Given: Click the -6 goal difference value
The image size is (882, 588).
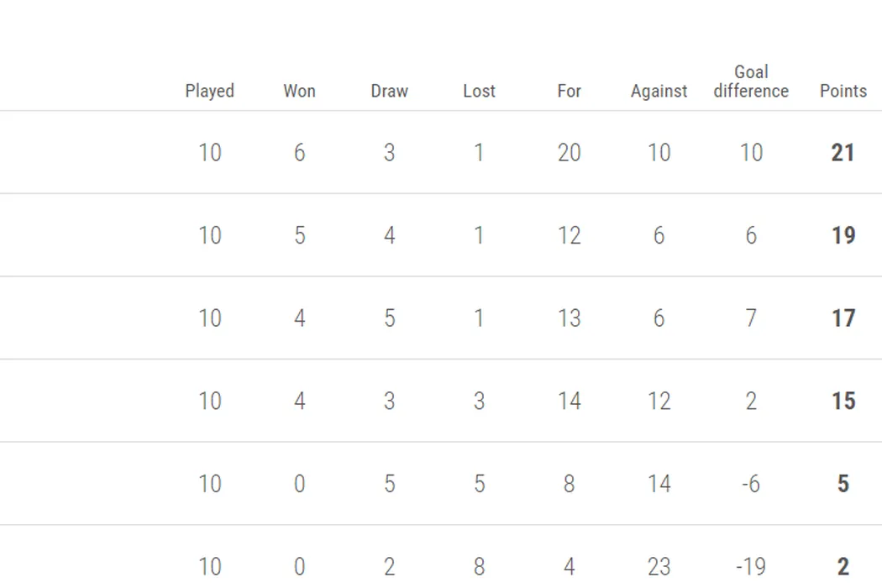Looking at the screenshot, I should (x=750, y=484).
